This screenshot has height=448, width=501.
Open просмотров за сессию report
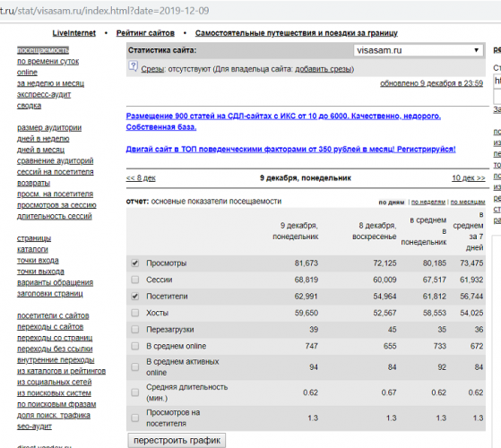[x=56, y=205]
